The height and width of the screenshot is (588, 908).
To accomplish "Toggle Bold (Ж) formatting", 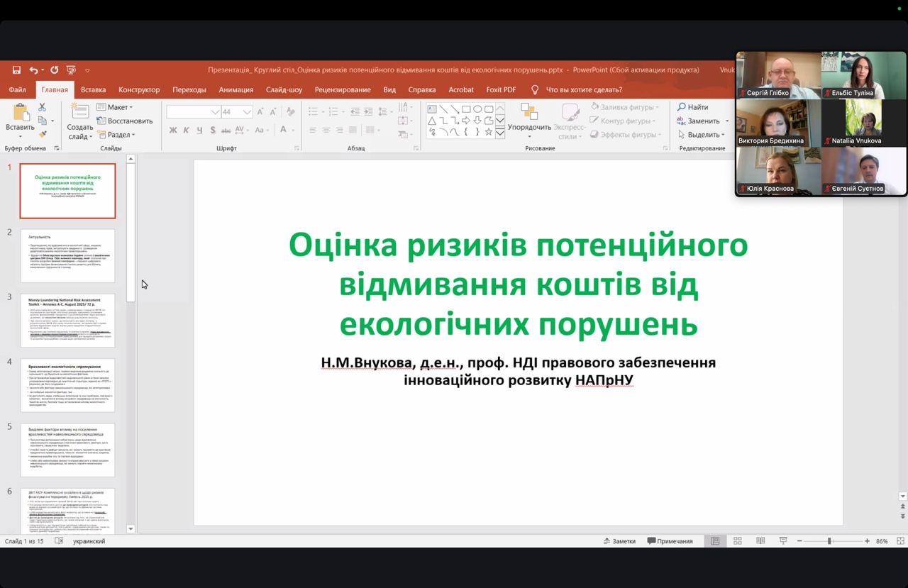I will click(x=173, y=131).
